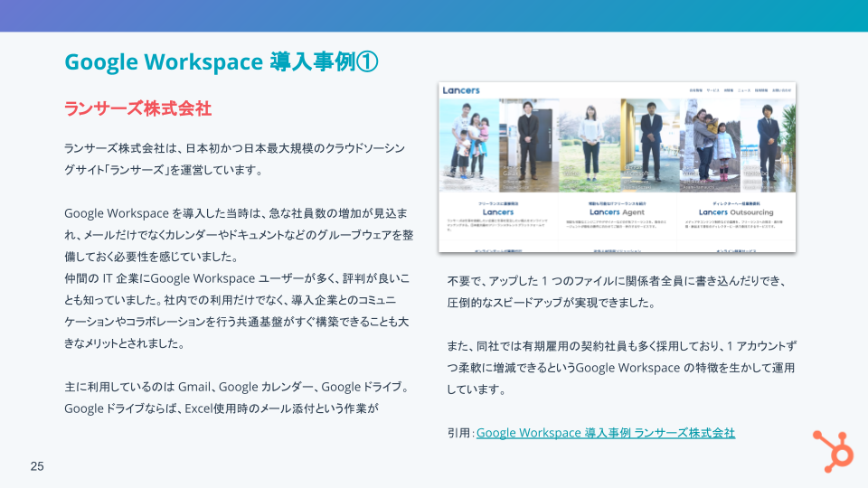Click the line 圧倒的なスピードアップが実現できました。
This screenshot has height=488, width=868.
point(552,303)
